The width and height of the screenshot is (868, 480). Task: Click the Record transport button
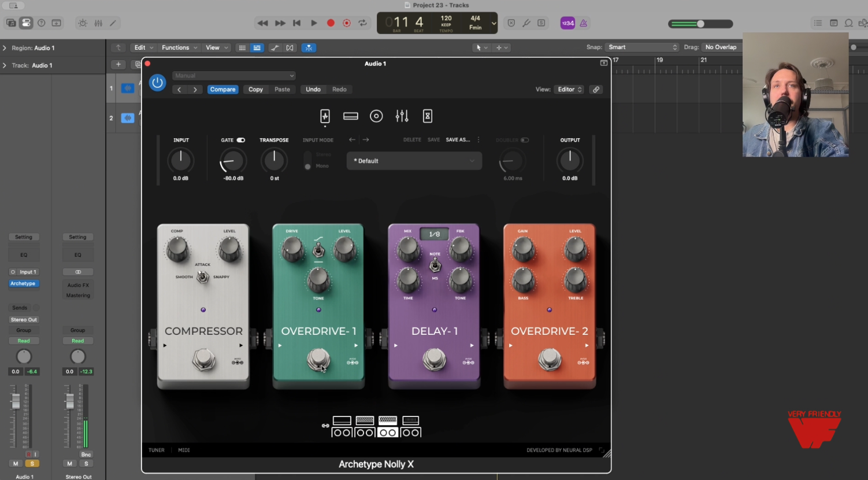point(331,23)
